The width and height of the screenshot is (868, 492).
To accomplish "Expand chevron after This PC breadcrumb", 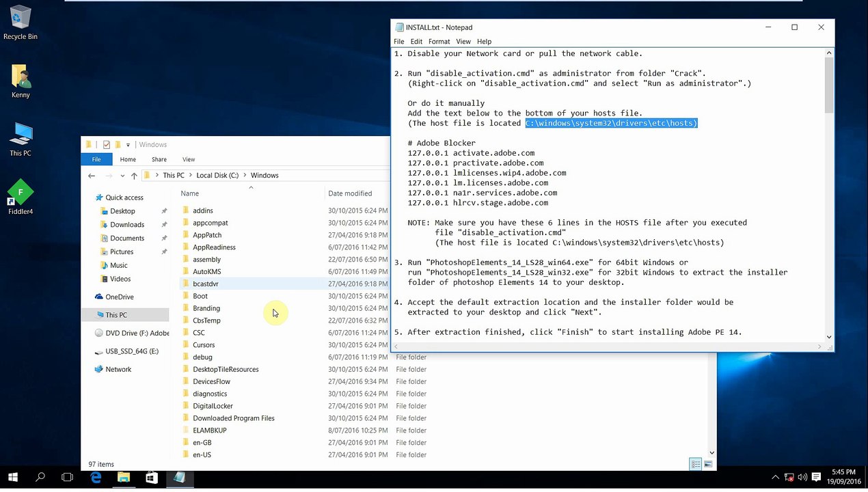I will (x=191, y=176).
